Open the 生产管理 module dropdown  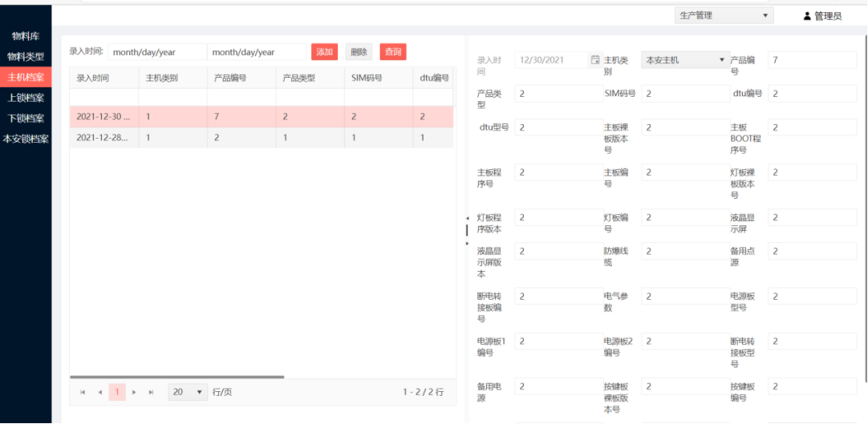(724, 15)
